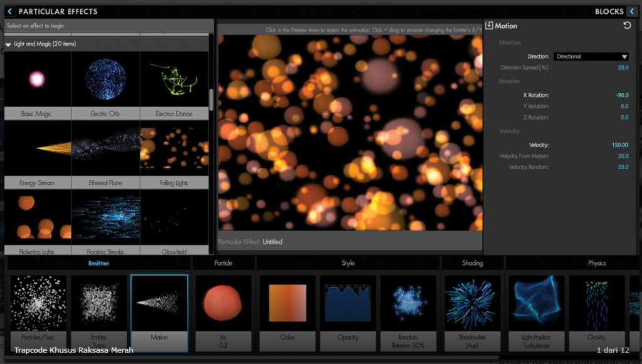Select the Particles/Sec emitter block

pyautogui.click(x=38, y=313)
